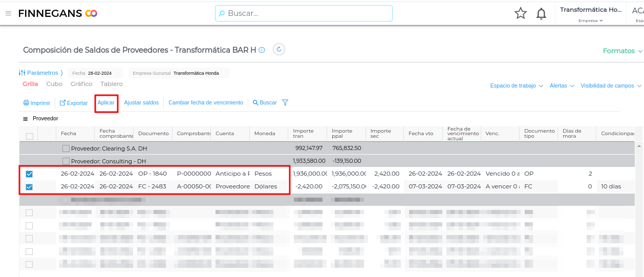Click Ajustar saldos
Viewport: 644px width, 277px height.
[141, 102]
